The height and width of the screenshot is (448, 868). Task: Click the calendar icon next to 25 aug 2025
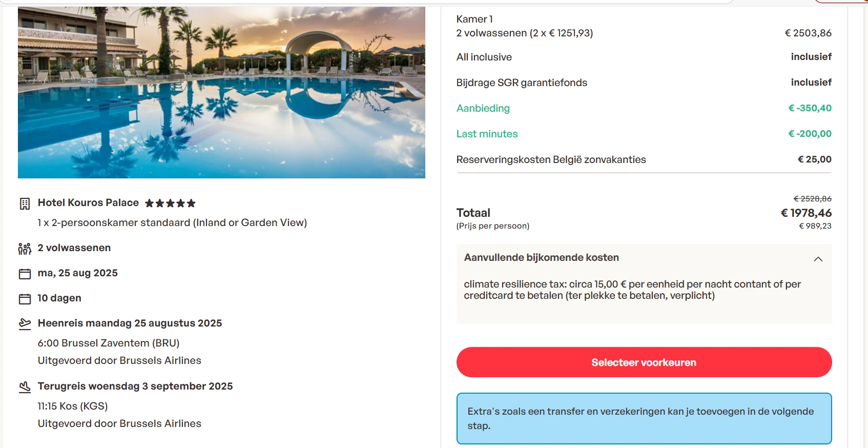[24, 273]
